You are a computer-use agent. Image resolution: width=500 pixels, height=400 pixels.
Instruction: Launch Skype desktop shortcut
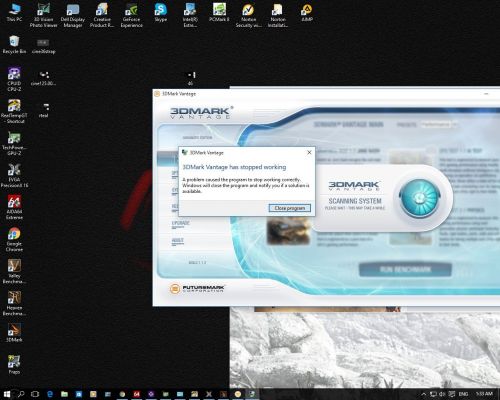160,13
